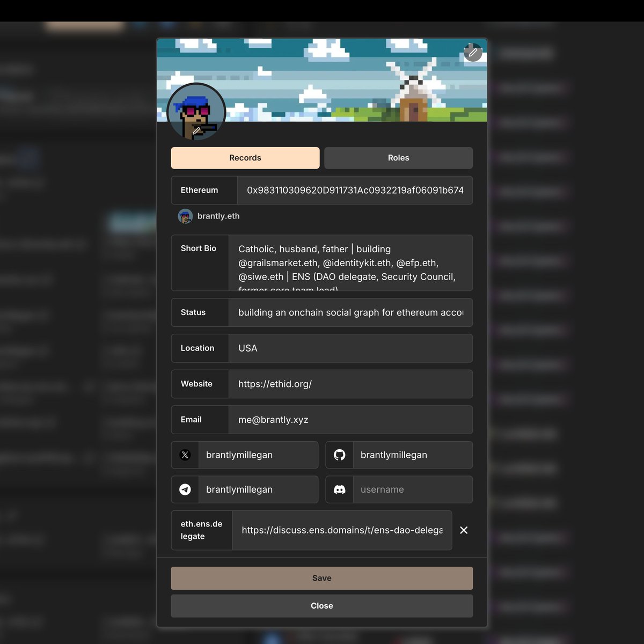Click the eth.ens.delegate label

coord(201,530)
